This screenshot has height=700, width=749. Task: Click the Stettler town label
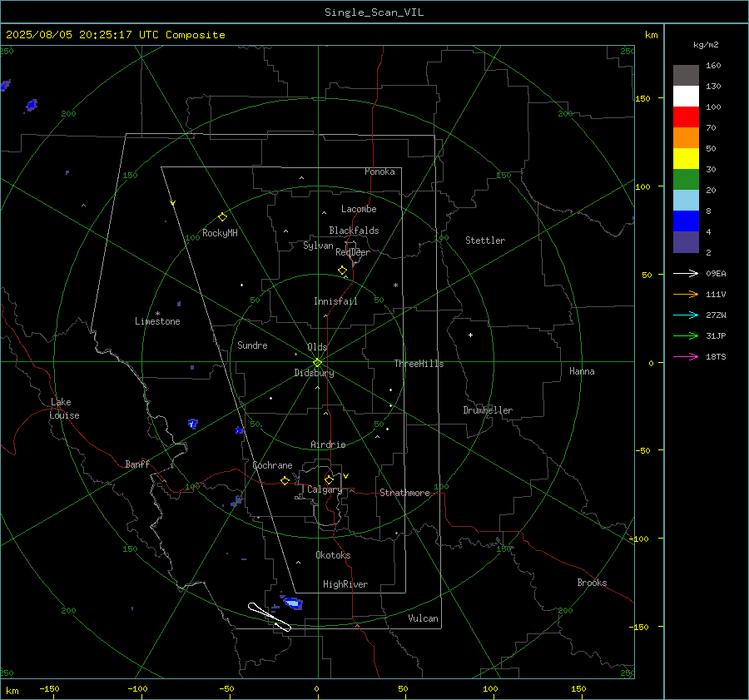[x=485, y=241]
